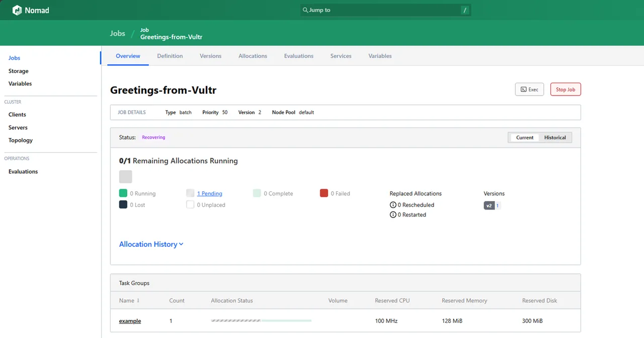Click the pale Complete legend swatch
The image size is (644, 338).
pos(257,193)
